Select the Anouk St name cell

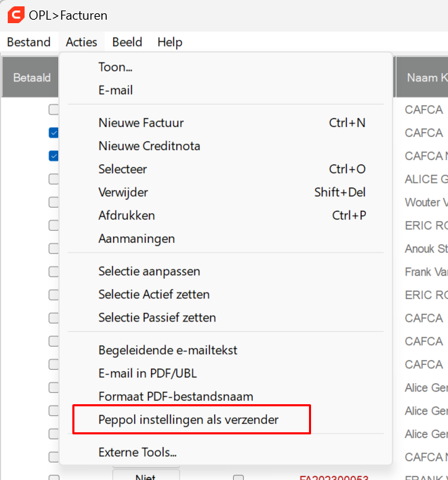(x=426, y=248)
